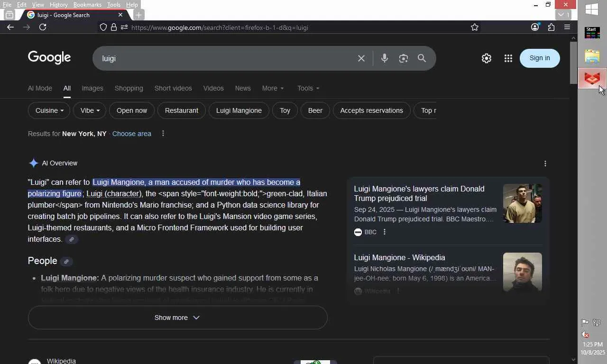Open Wikipedia Luigi Mangione photo thumbnail
The image size is (607, 364).
coord(523,272)
